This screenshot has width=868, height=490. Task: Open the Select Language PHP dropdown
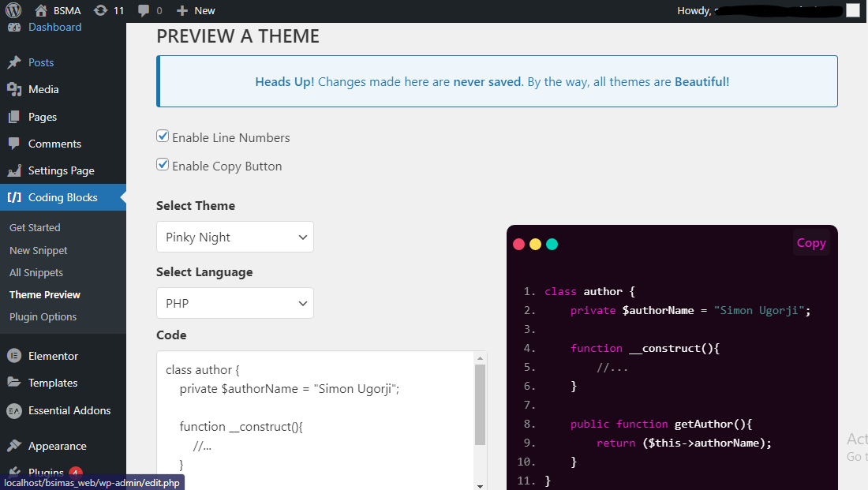click(235, 303)
